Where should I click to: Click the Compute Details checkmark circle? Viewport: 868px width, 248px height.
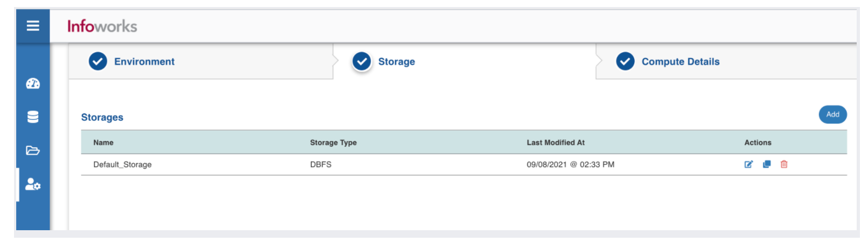626,61
